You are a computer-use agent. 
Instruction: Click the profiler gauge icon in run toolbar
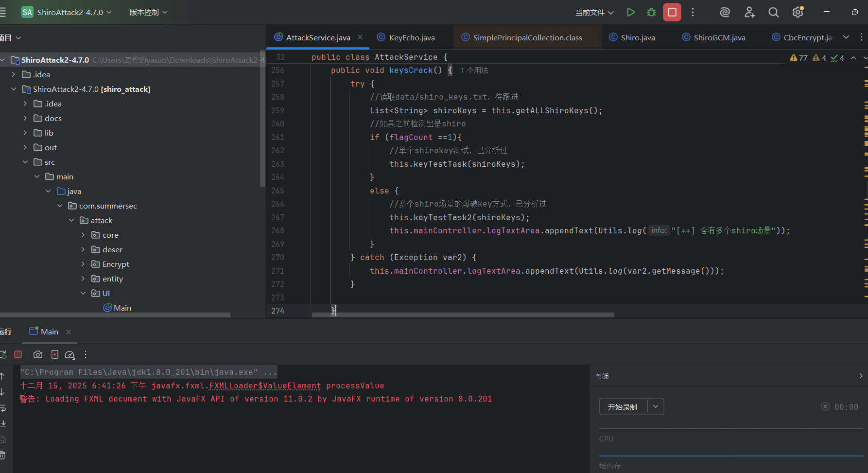[69, 354]
